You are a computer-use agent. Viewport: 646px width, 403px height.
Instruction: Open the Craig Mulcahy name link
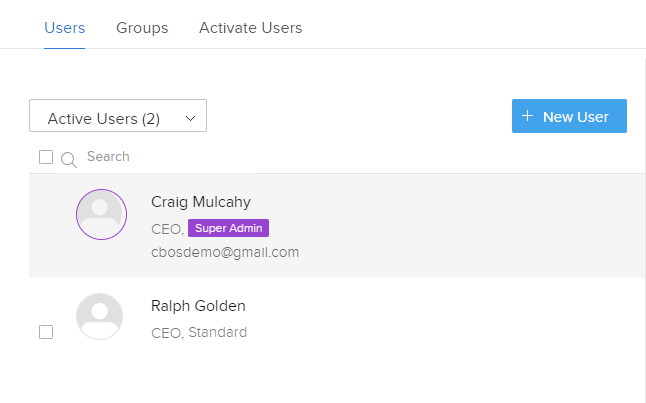pyautogui.click(x=201, y=202)
